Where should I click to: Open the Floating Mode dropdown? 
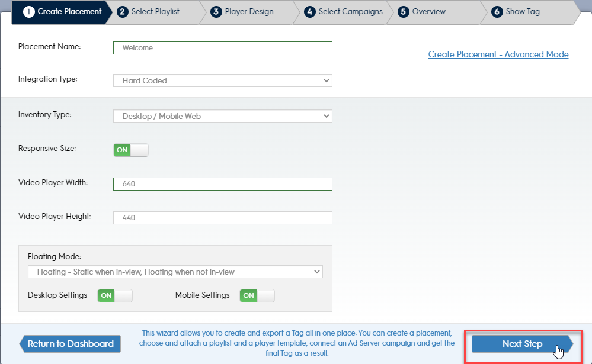[175, 272]
